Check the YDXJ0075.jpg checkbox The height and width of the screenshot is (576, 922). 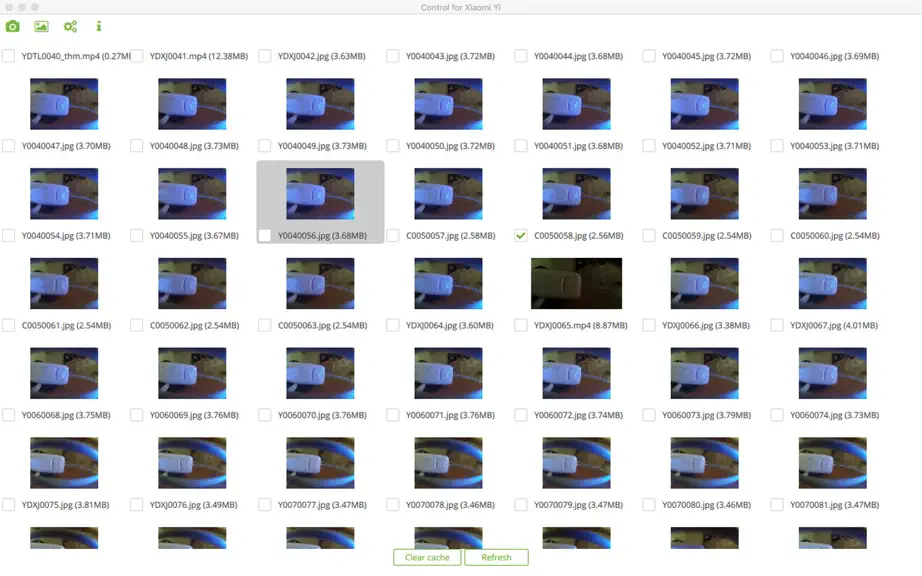pyautogui.click(x=8, y=505)
